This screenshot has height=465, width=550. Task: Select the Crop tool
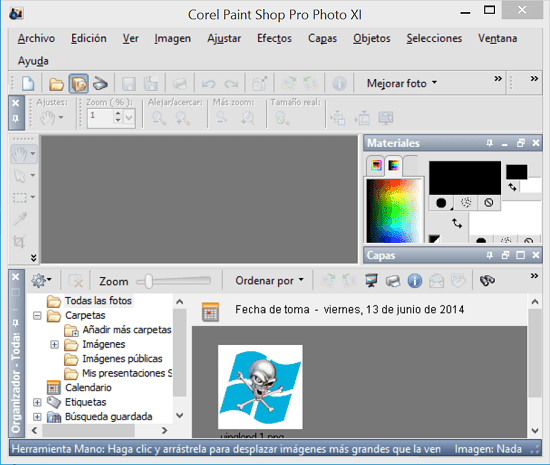19,241
